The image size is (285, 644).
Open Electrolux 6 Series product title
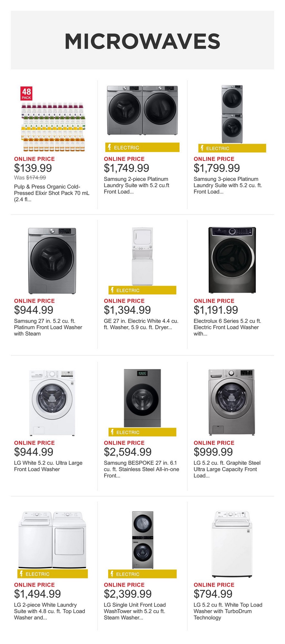point(227,327)
